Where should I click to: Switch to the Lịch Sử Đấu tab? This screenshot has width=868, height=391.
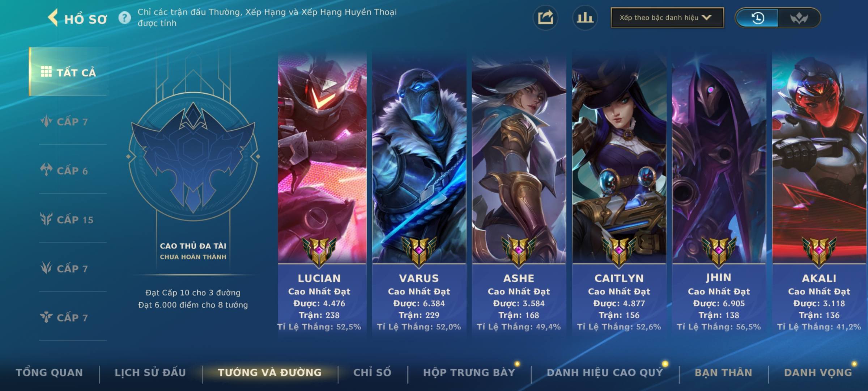point(150,373)
